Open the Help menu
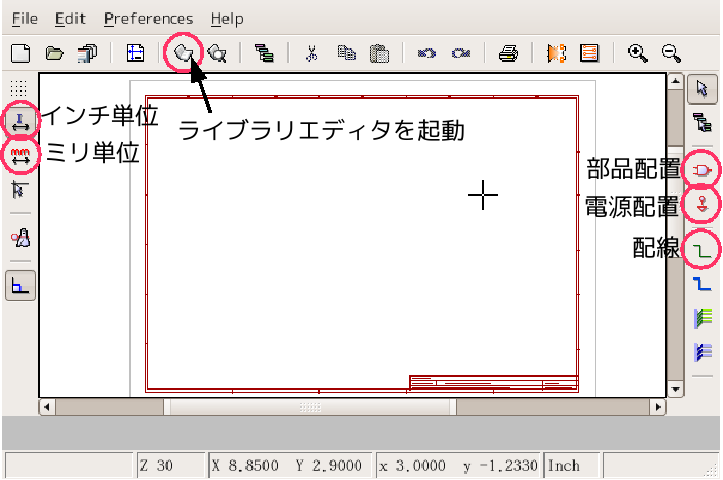The width and height of the screenshot is (723, 480). [227, 18]
